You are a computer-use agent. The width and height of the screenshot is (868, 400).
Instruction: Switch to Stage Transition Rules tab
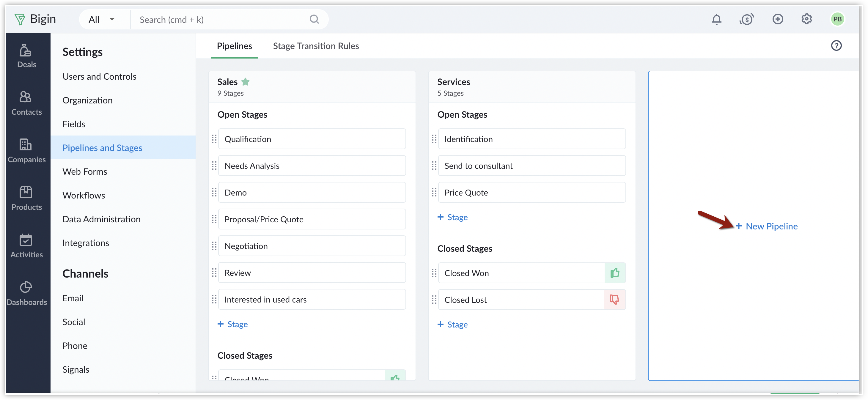(x=316, y=46)
